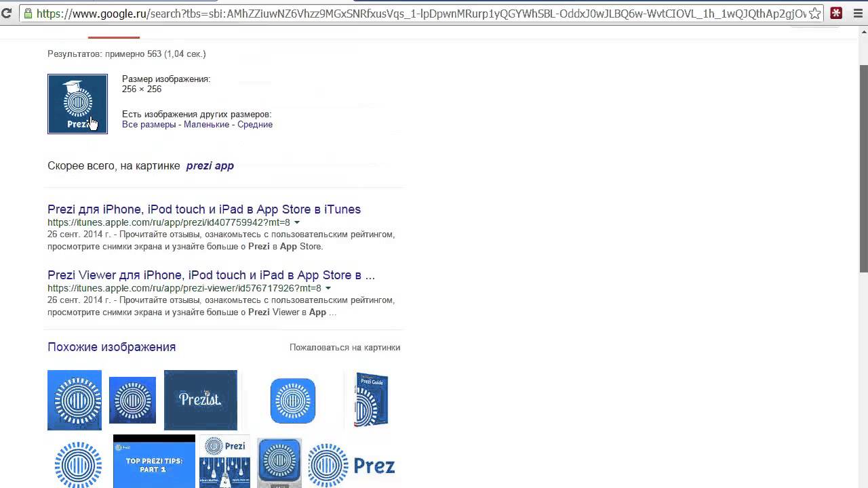The width and height of the screenshot is (868, 488).
Task: Click the secure padlock icon in address bar
Action: click(x=28, y=13)
